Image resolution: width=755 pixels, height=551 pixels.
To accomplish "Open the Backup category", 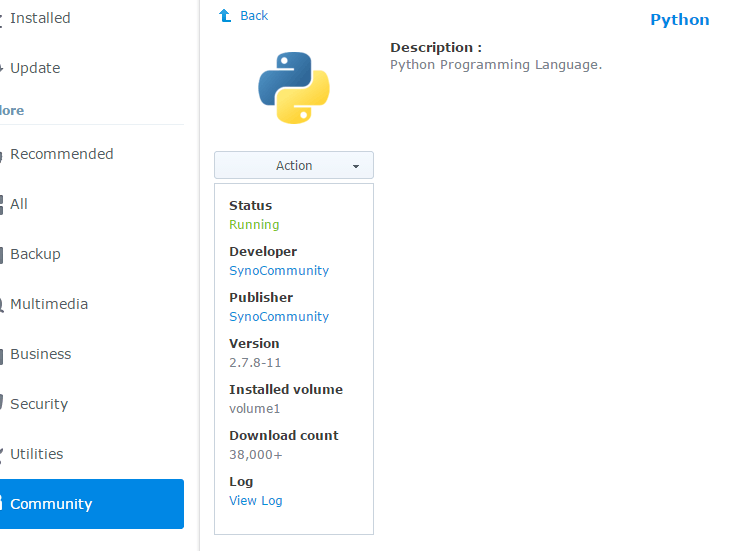I will point(35,254).
